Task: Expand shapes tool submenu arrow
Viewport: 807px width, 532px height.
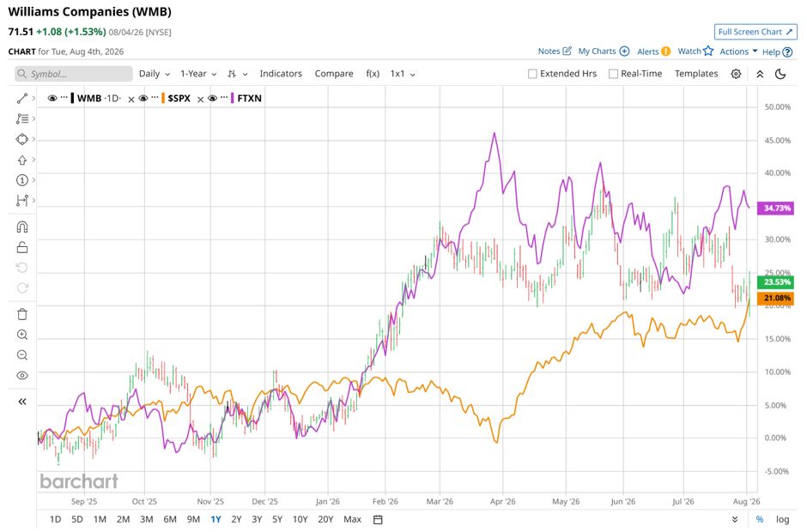Action: 33,139
